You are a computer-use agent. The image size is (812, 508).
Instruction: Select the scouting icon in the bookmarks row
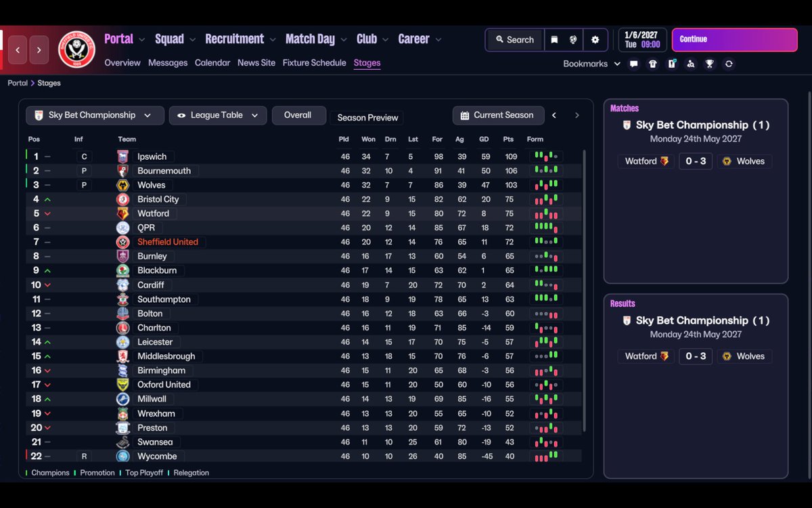(x=692, y=63)
